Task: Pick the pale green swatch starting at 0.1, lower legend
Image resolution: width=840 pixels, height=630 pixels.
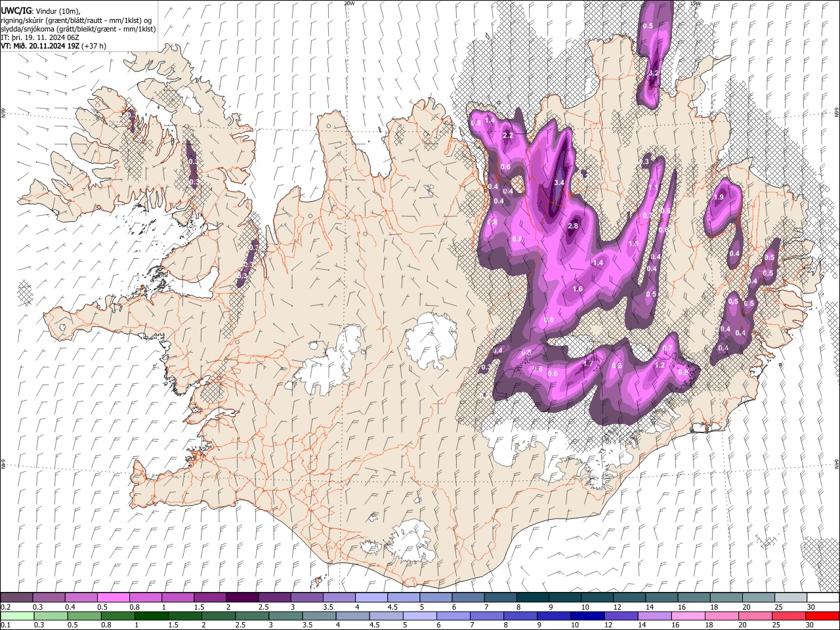Action: (x=16, y=616)
